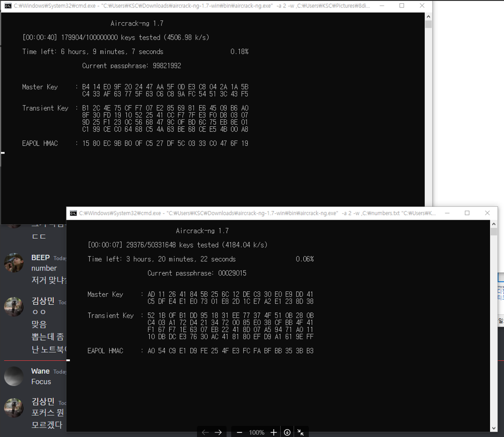Click '179904/100000000 keys tested' line
The image size is (504, 437).
click(x=116, y=37)
